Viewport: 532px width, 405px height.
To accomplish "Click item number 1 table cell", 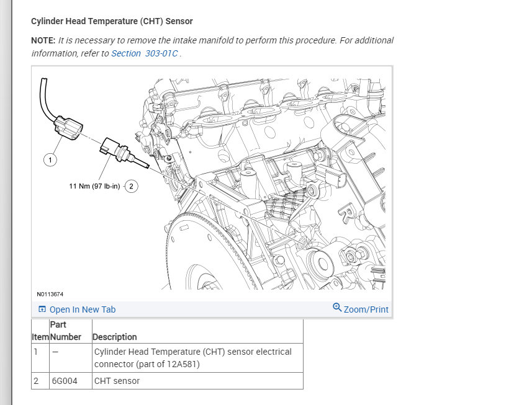I will point(40,358).
